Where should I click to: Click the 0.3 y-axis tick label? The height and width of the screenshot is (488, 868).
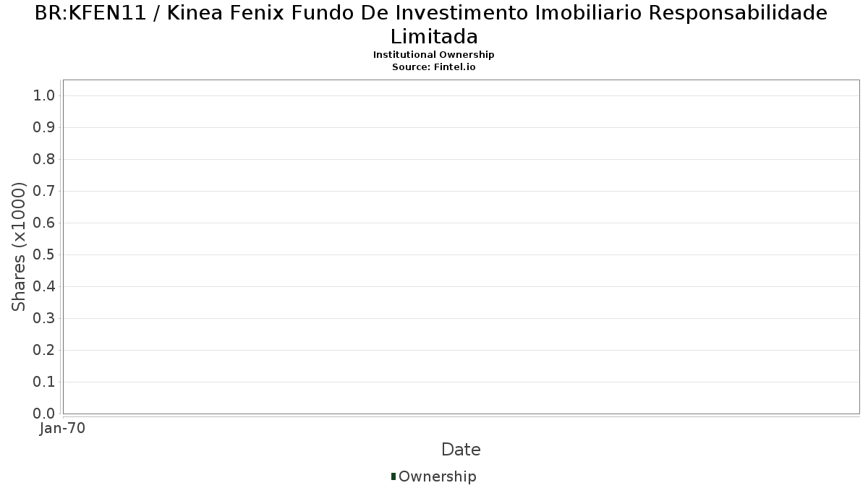coord(44,318)
